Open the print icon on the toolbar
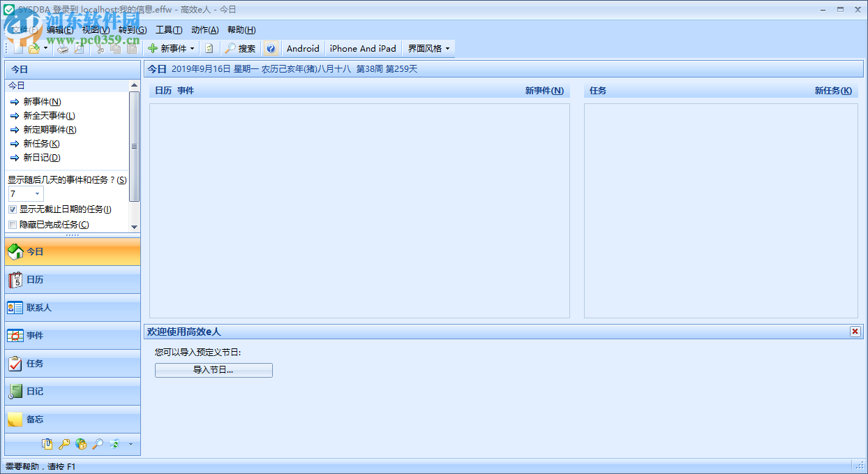This screenshot has height=474, width=868. point(63,49)
